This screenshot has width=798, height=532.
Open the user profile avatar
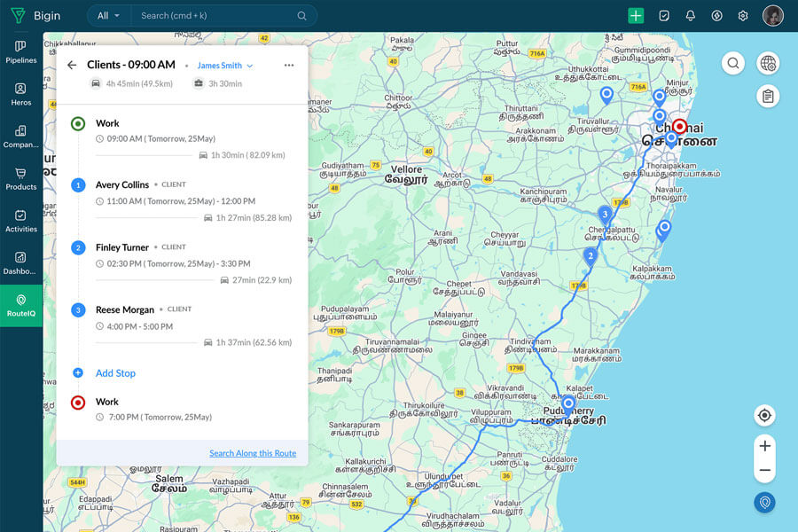(x=772, y=16)
